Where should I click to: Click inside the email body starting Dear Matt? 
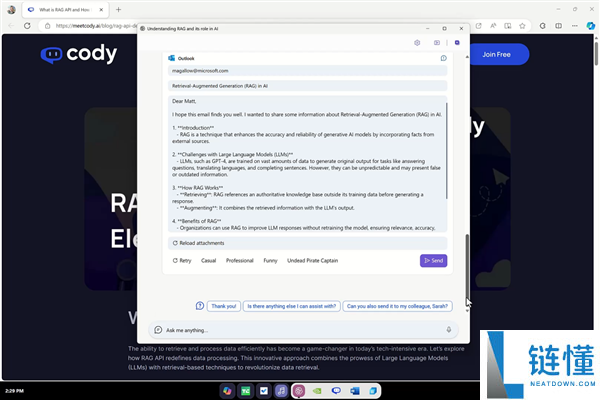click(x=306, y=164)
